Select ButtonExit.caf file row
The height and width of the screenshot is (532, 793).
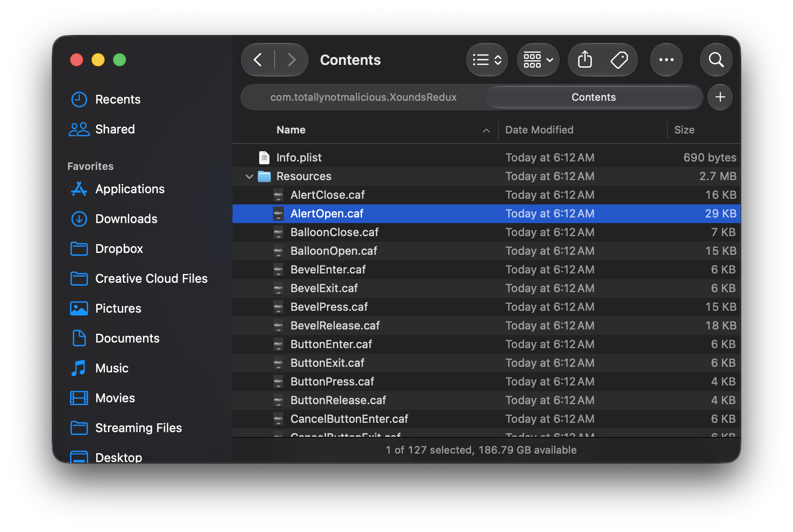[x=487, y=363]
